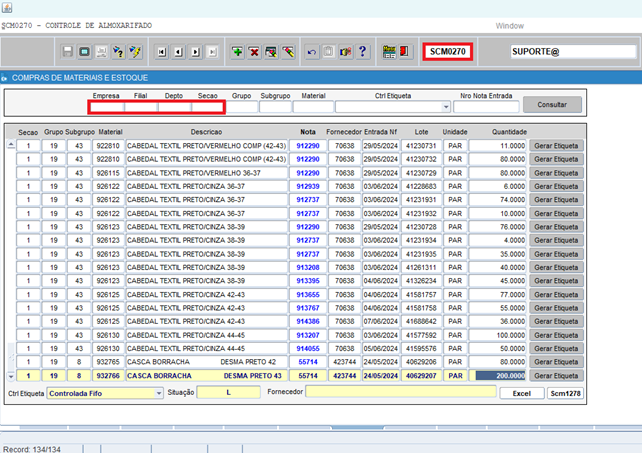Open nota link 914386
This screenshot has height=453, width=642.
click(x=308, y=322)
